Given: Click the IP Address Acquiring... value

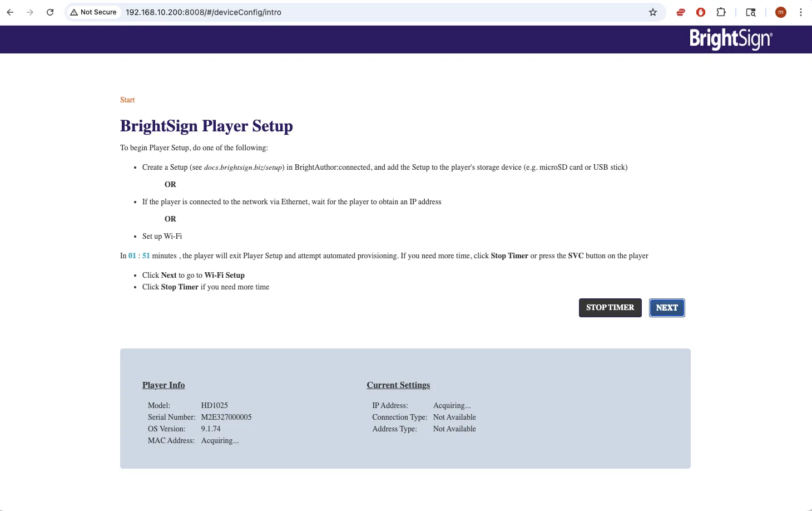Looking at the screenshot, I should 452,406.
